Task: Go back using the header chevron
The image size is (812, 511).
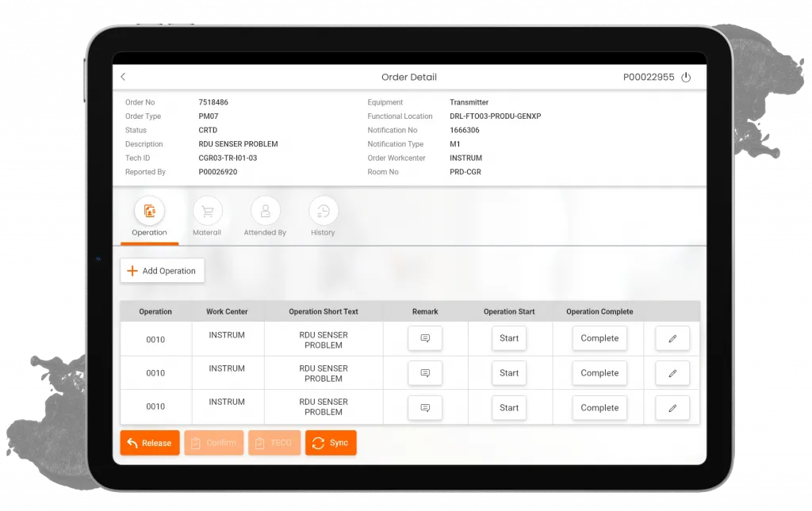Action: (123, 77)
